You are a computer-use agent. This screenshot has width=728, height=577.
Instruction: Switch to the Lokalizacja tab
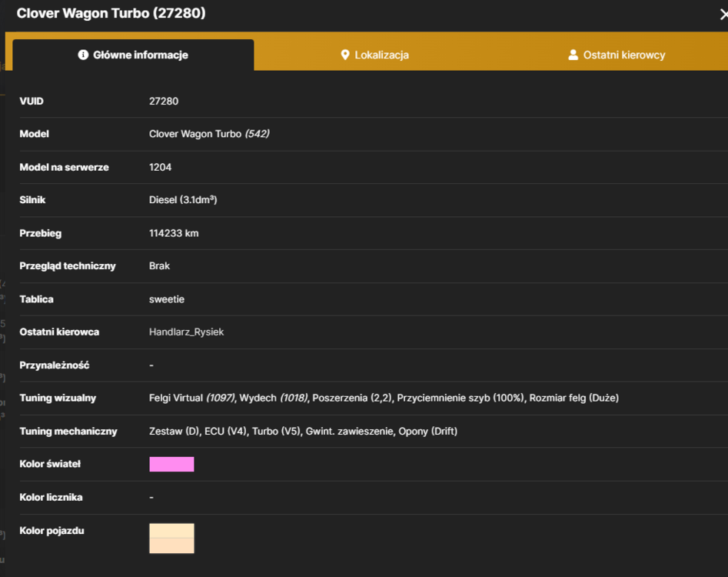coord(374,55)
